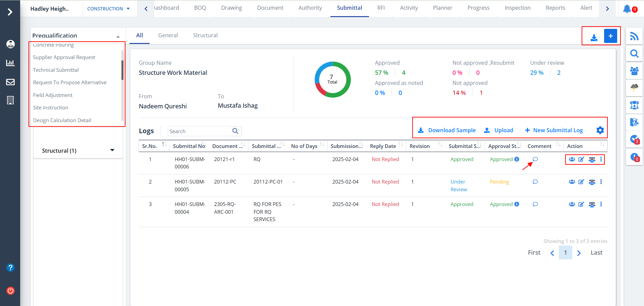
Task: Open comment bubble for first submittal row
Action: pos(535,159)
